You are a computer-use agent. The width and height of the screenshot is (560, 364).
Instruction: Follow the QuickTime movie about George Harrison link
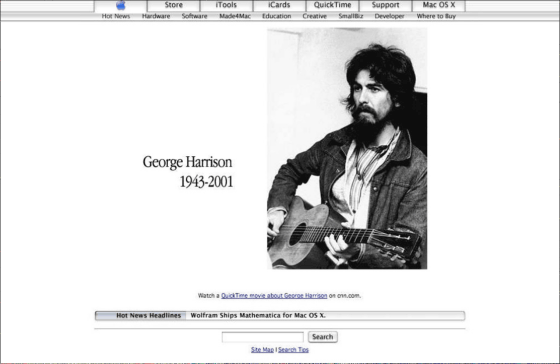pyautogui.click(x=274, y=295)
